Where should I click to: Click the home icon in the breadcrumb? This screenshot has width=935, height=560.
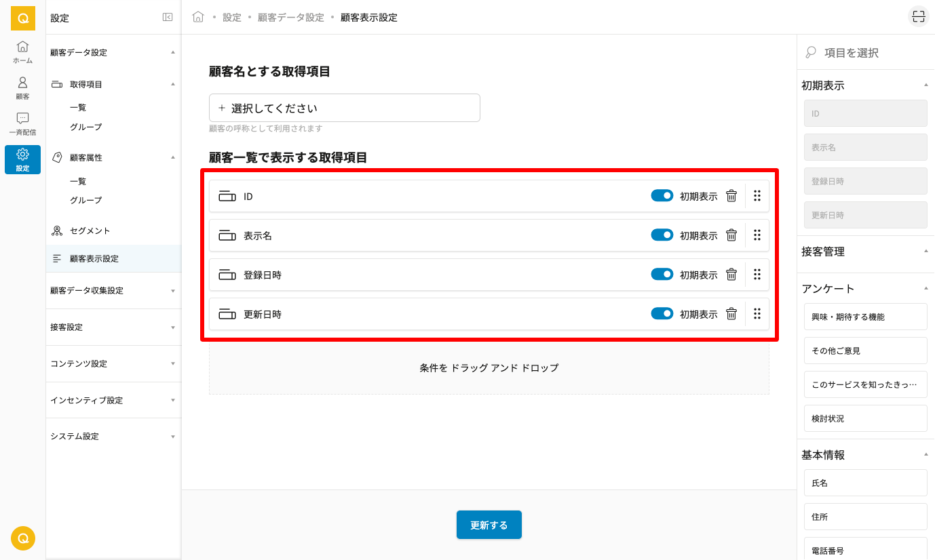click(x=198, y=17)
